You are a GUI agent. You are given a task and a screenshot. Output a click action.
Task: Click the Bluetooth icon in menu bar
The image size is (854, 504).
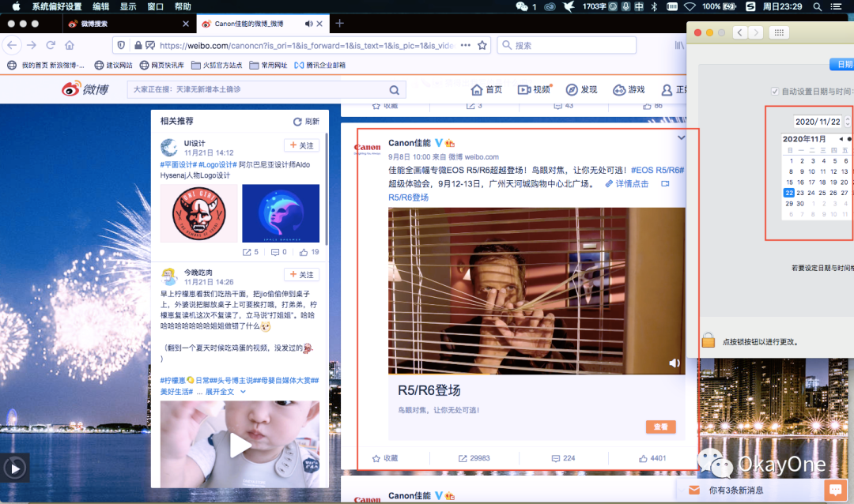(x=654, y=6)
